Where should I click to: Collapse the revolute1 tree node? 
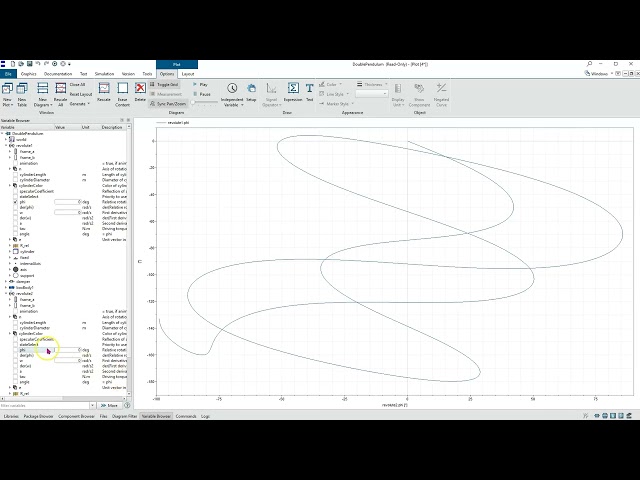6,145
